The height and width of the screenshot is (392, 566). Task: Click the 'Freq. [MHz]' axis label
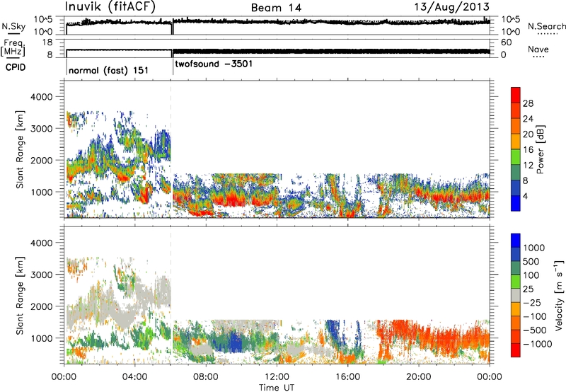tap(13, 48)
